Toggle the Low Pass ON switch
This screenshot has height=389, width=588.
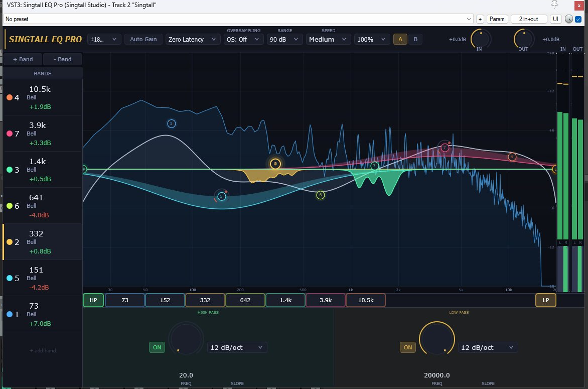tap(408, 347)
